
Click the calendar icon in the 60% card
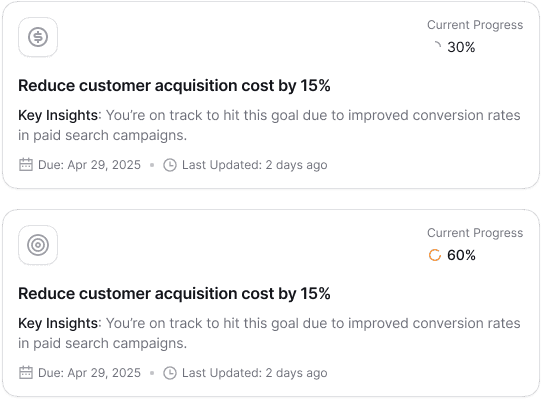pyautogui.click(x=26, y=373)
